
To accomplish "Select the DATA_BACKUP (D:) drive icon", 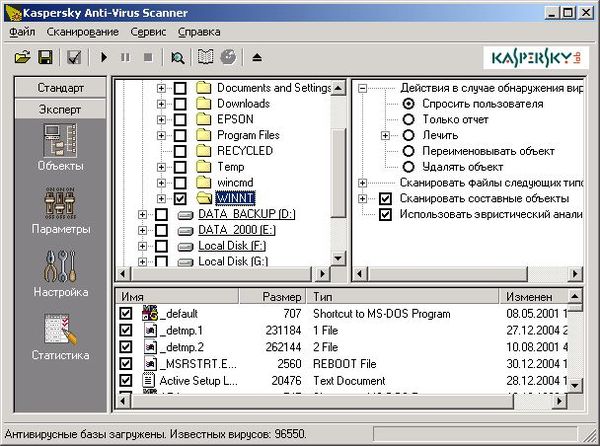I will tap(185, 215).
